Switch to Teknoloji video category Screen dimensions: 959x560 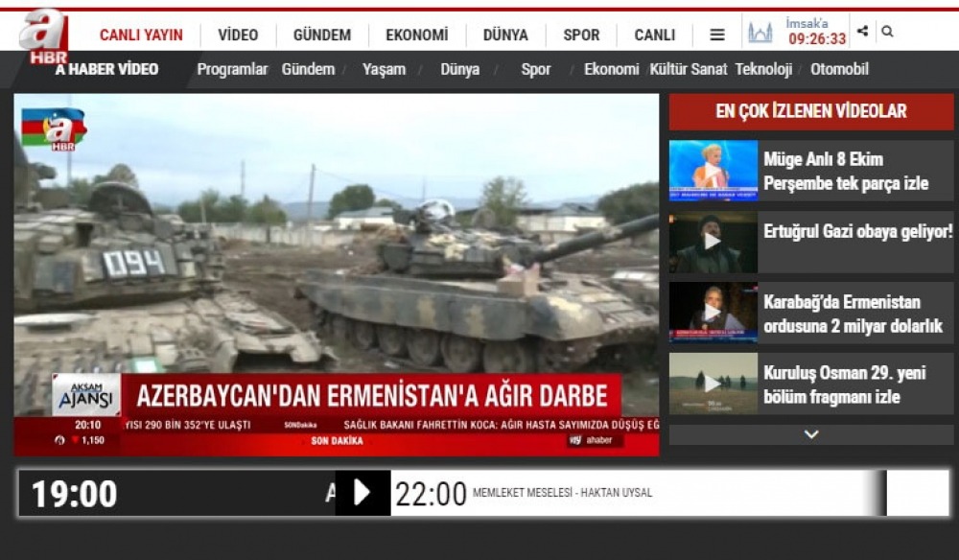[x=763, y=69]
